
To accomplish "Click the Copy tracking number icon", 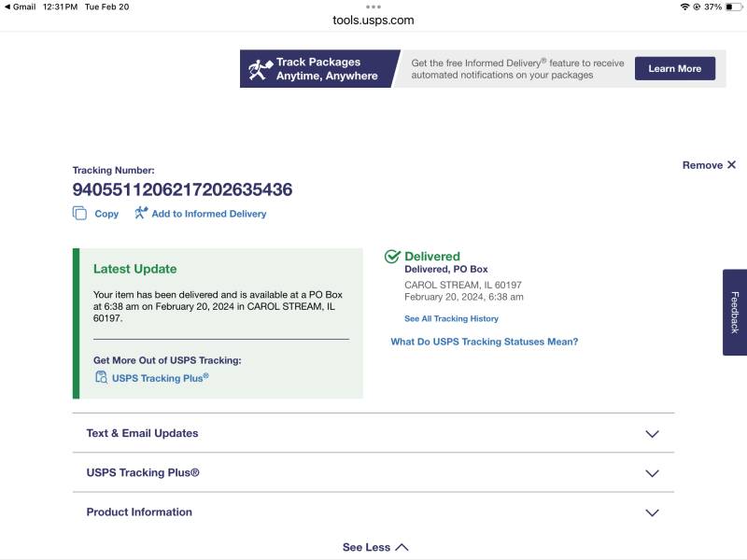I will click(x=79, y=213).
